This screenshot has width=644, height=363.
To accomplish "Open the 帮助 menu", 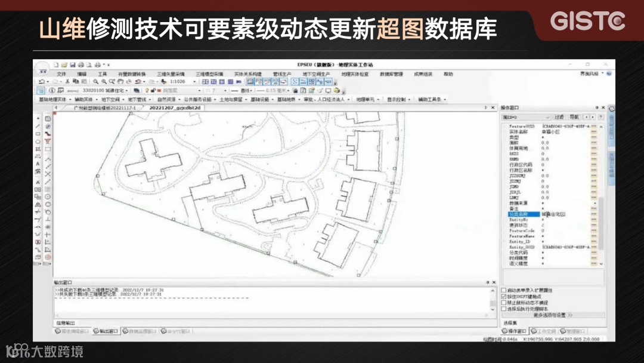I will click(x=448, y=74).
